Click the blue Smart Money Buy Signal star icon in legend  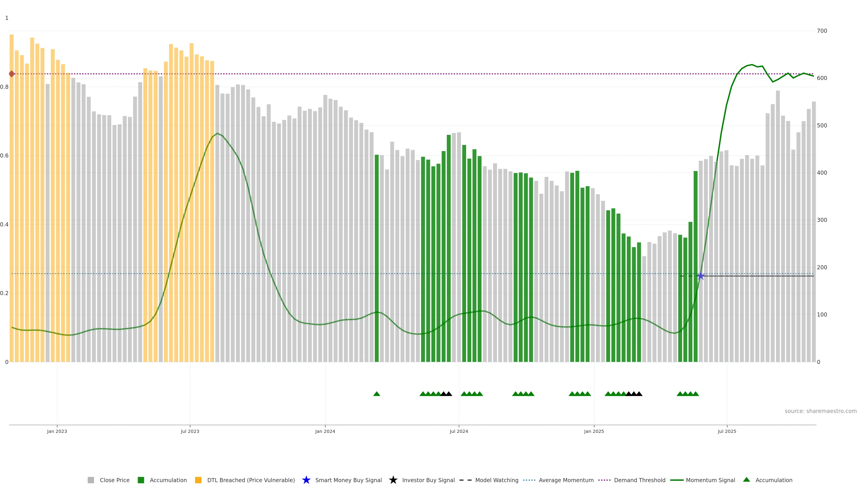click(x=306, y=480)
